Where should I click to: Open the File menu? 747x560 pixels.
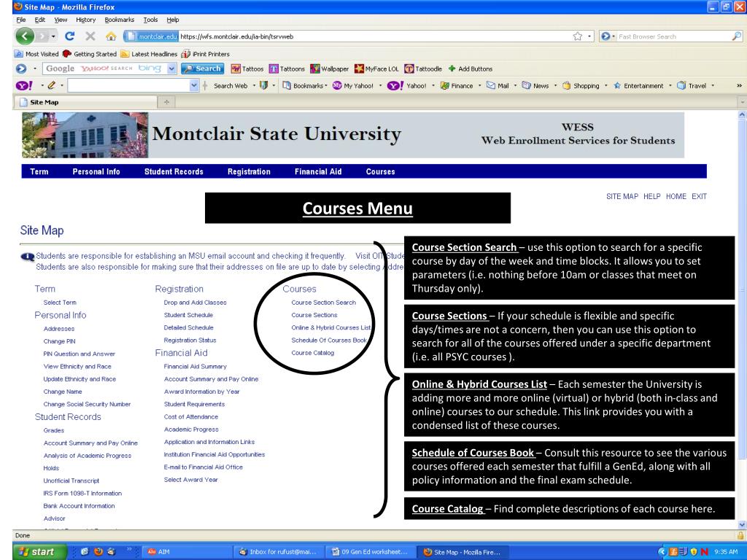(x=21, y=20)
